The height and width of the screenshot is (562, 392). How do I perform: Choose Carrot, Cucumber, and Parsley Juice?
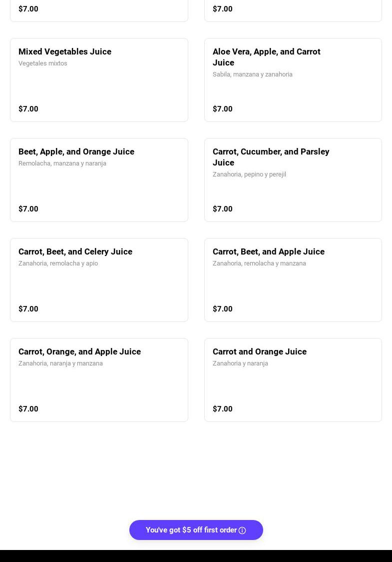click(271, 157)
